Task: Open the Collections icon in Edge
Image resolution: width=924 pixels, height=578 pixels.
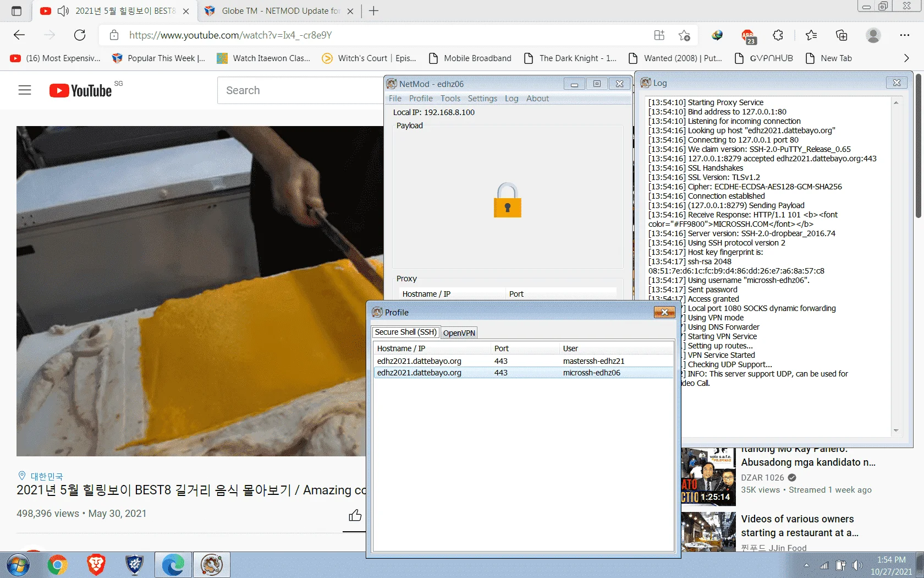Action: click(842, 35)
